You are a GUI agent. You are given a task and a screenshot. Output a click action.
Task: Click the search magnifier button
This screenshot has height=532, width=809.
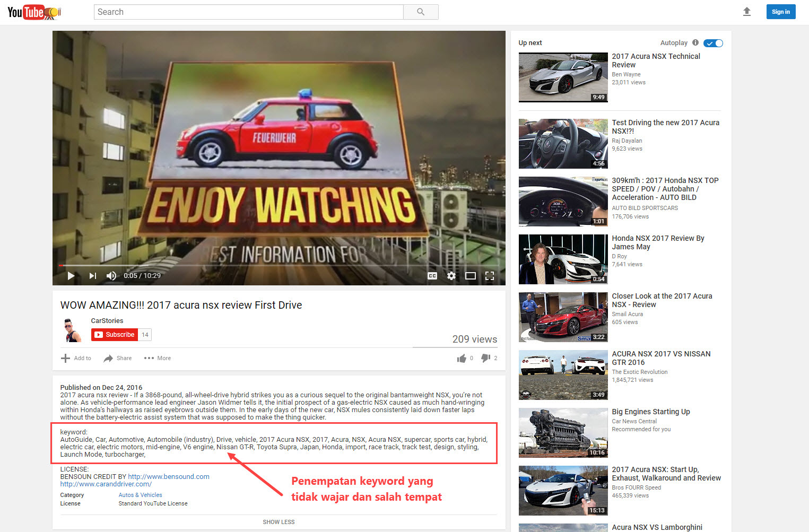pos(421,12)
